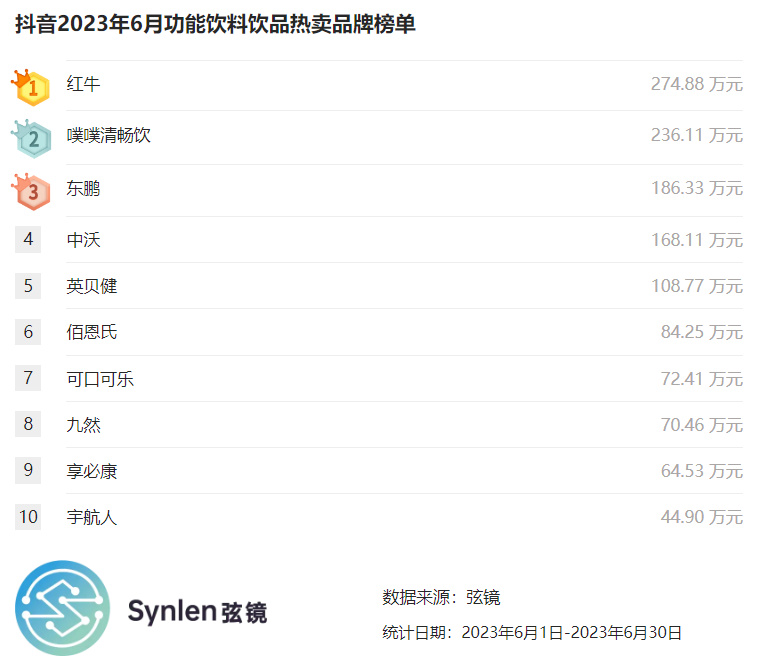Select the brand name 宇航人
758x670 pixels.
92,517
